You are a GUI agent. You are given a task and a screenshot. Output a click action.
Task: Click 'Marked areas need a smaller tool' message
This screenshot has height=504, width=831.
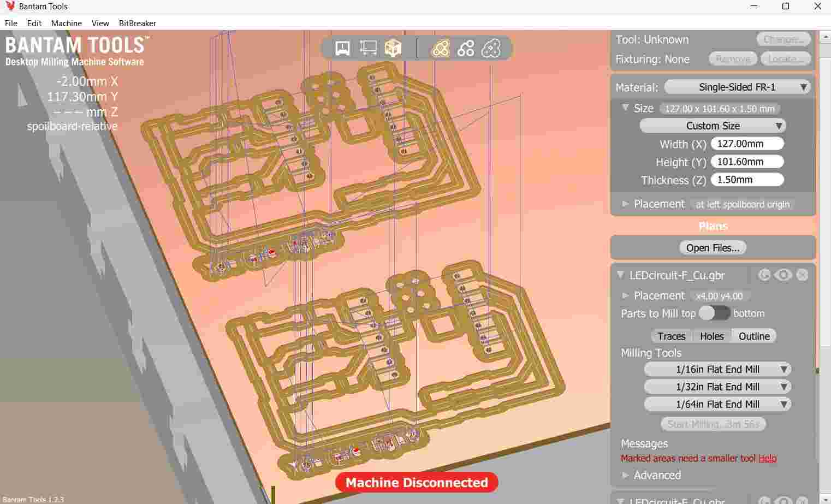pos(688,458)
